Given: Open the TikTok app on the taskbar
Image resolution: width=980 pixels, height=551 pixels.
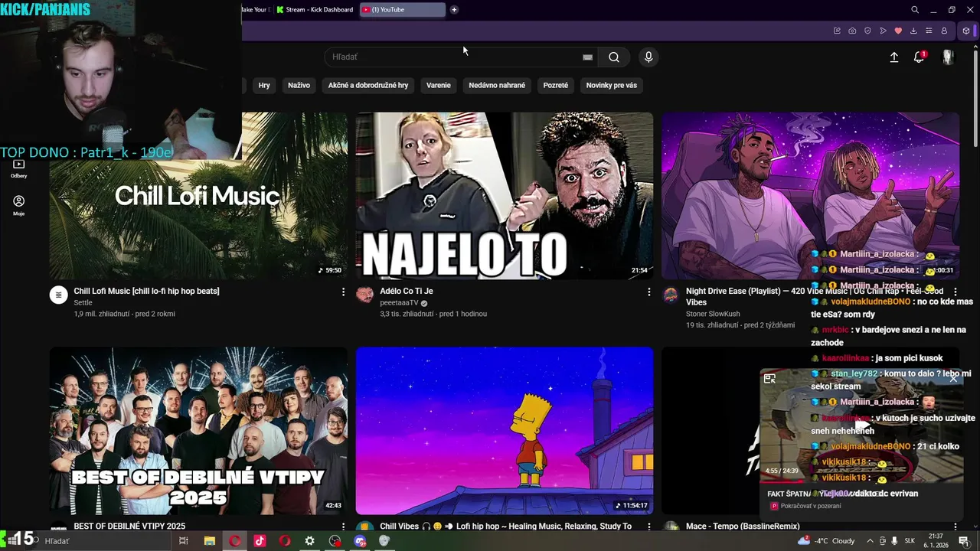Looking at the screenshot, I should click(260, 541).
